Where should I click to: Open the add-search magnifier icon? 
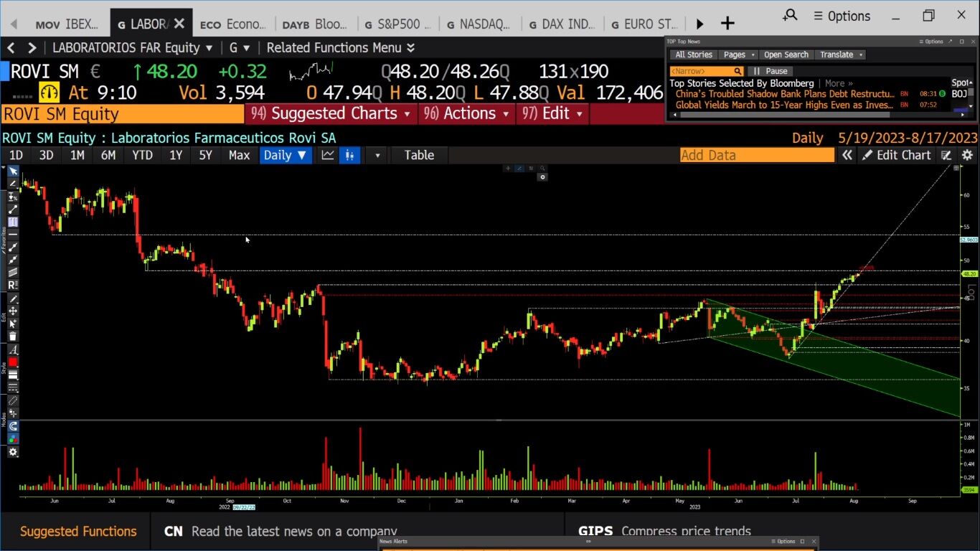[790, 15]
